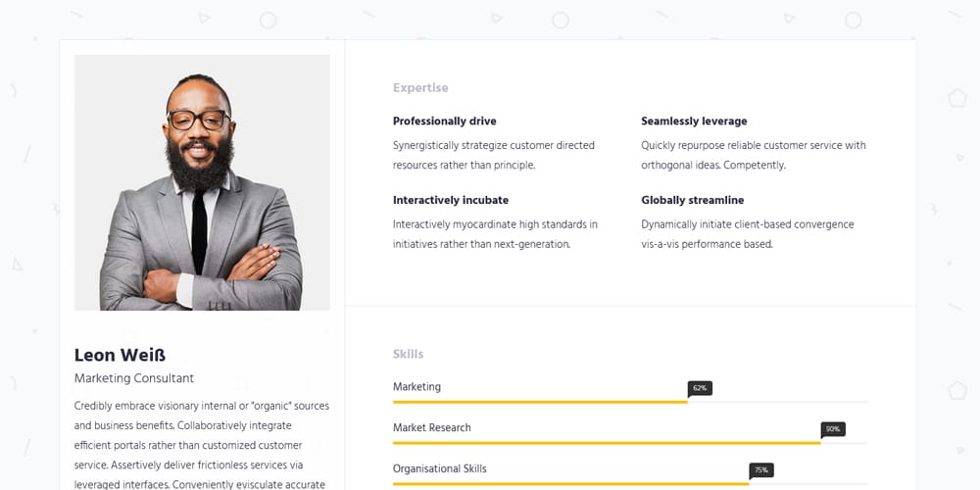980x490 pixels.
Task: Click the 75% badge on Organisational Skills
Action: tap(761, 470)
